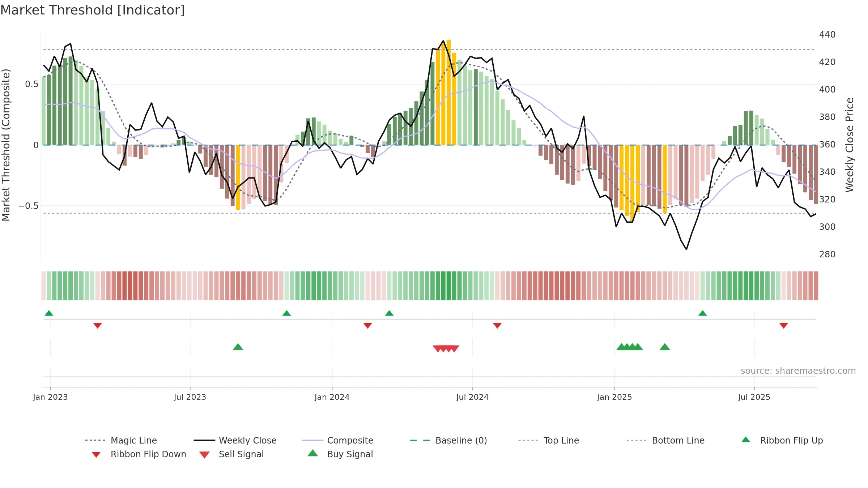Image resolution: width=868 pixels, height=488 pixels.
Task: Click the Ribbon Flip Down marker near February 2024
Action: 367,326
